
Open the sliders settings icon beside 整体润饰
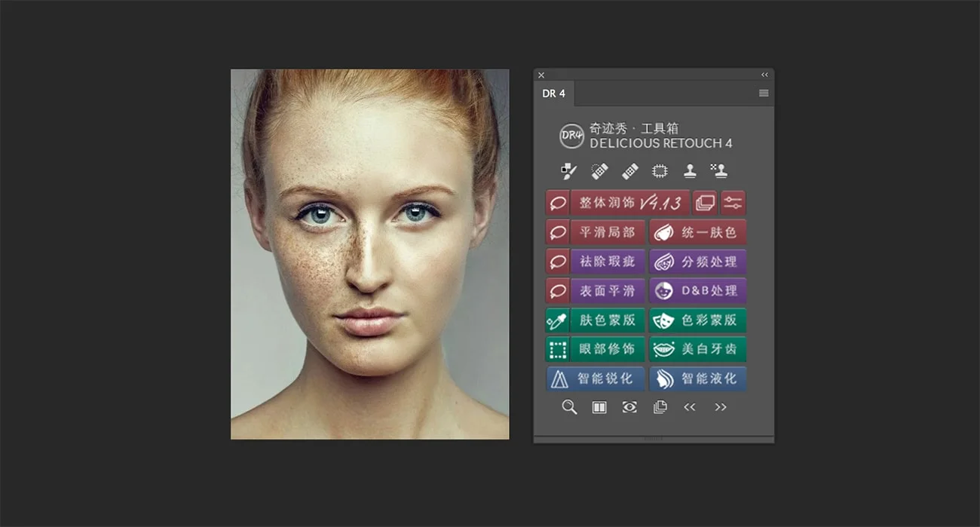(x=733, y=202)
